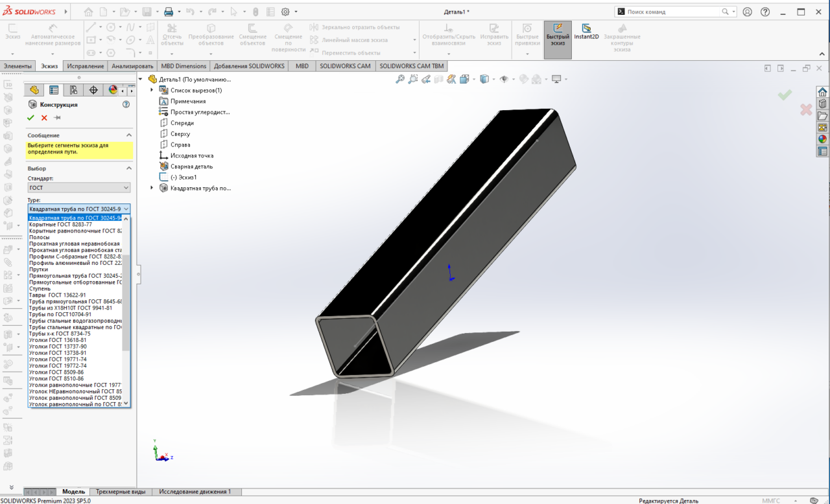The width and height of the screenshot is (830, 504).
Task: Open the Options gear icon
Action: (x=285, y=12)
